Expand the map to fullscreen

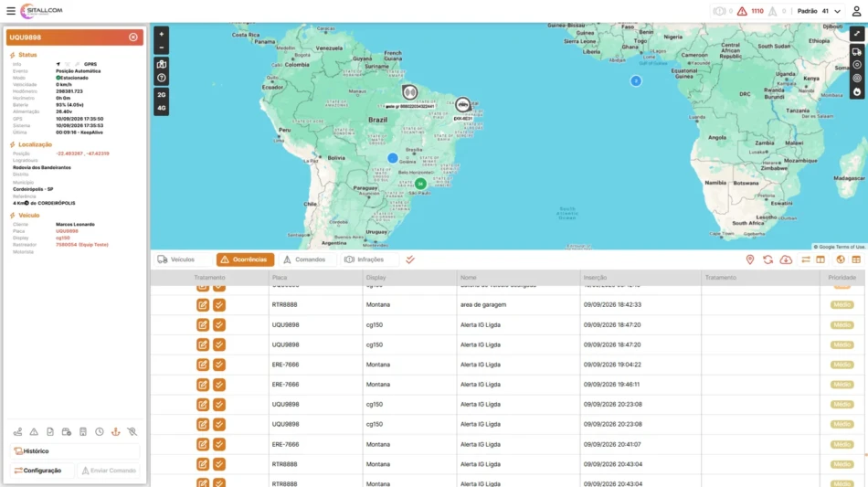point(856,34)
